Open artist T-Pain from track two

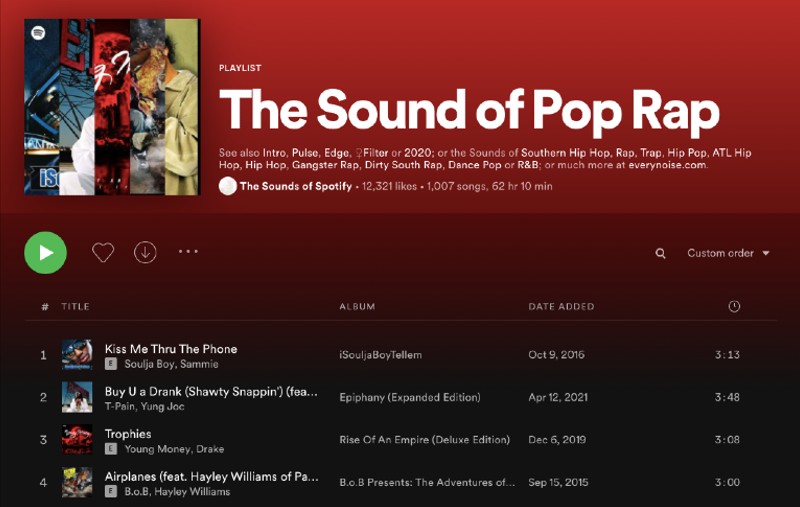click(x=120, y=407)
